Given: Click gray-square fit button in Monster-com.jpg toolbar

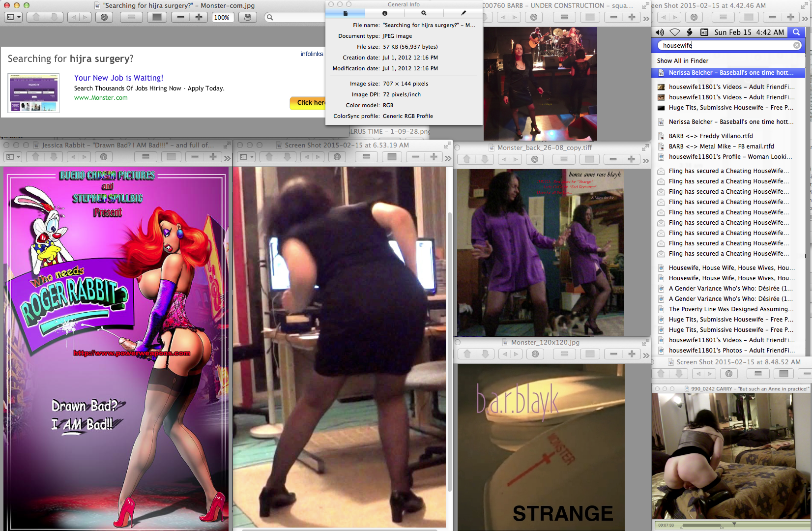Looking at the screenshot, I should pyautogui.click(x=157, y=17).
